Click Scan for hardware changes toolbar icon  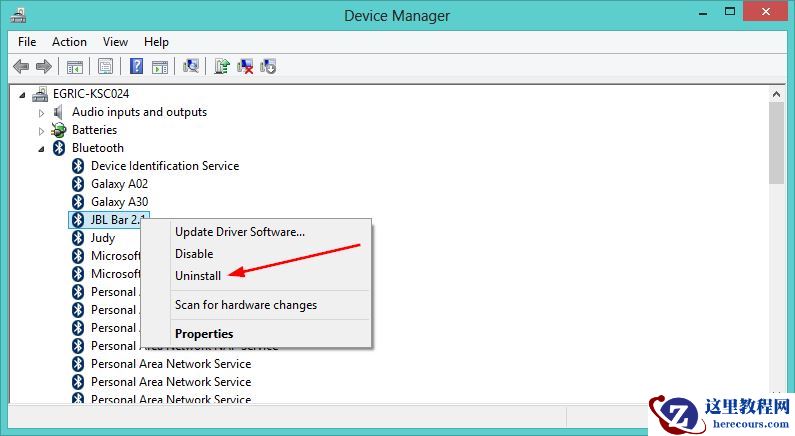click(191, 67)
